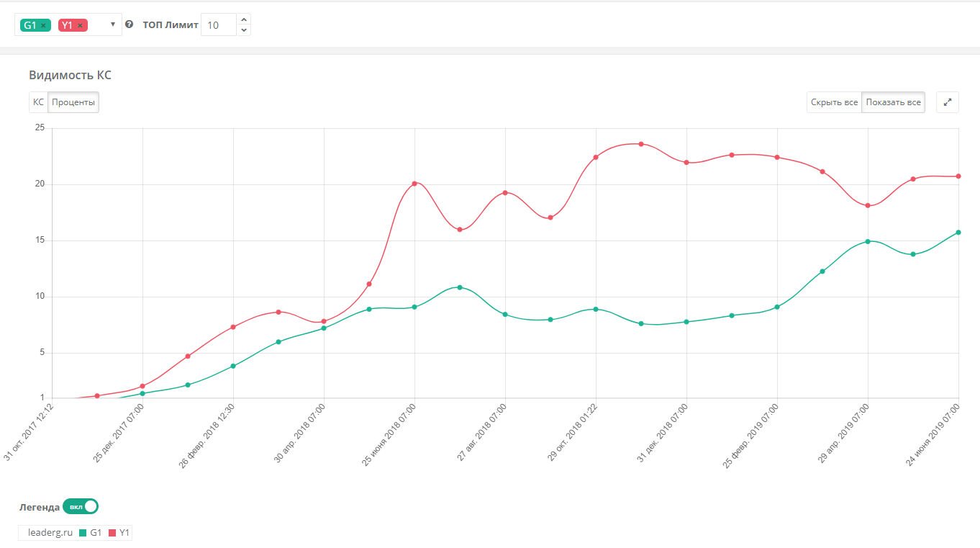
Task: Toggle the Легенда switch off
Action: (80, 507)
